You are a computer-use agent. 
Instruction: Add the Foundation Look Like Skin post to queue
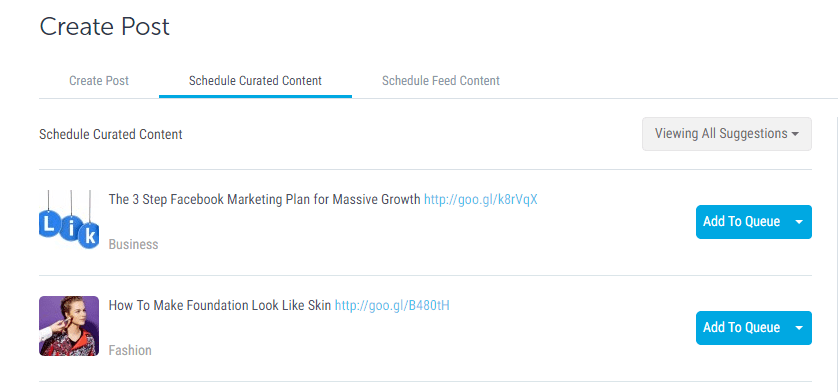741,328
